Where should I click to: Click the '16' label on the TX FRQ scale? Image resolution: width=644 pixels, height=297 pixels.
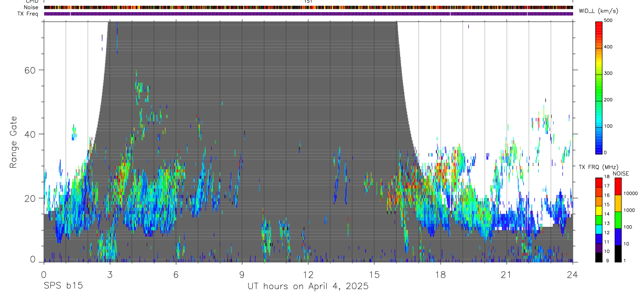coord(607,195)
